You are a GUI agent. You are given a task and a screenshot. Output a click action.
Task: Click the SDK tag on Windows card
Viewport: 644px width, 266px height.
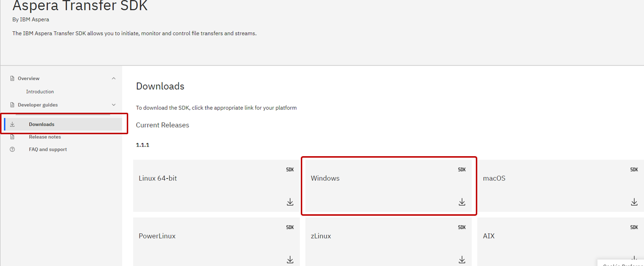(x=462, y=170)
